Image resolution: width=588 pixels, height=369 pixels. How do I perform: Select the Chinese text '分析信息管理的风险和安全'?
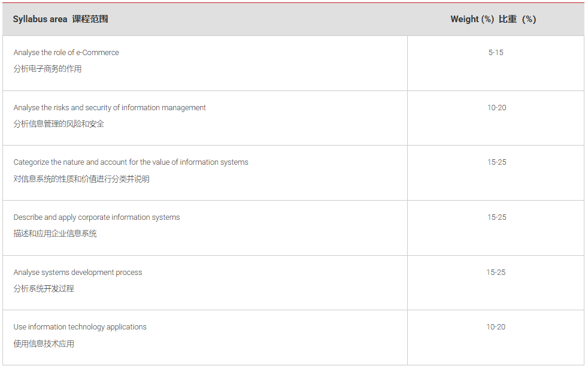[x=59, y=124]
